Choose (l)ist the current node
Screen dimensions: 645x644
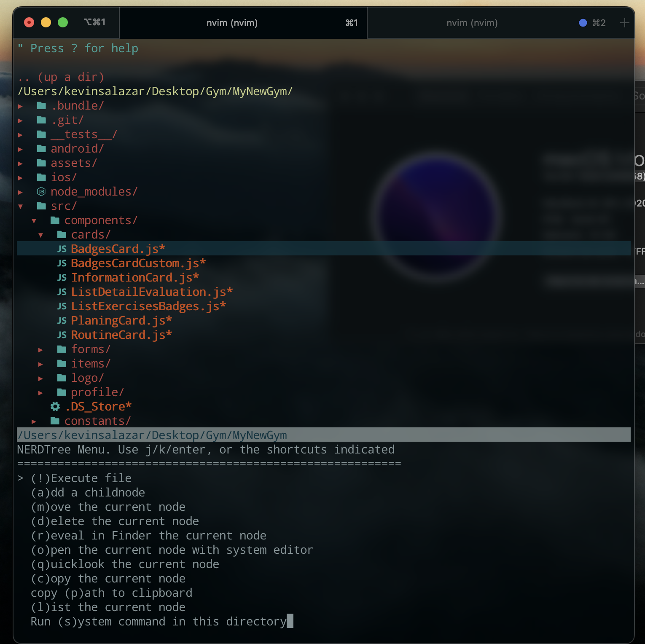point(108,607)
